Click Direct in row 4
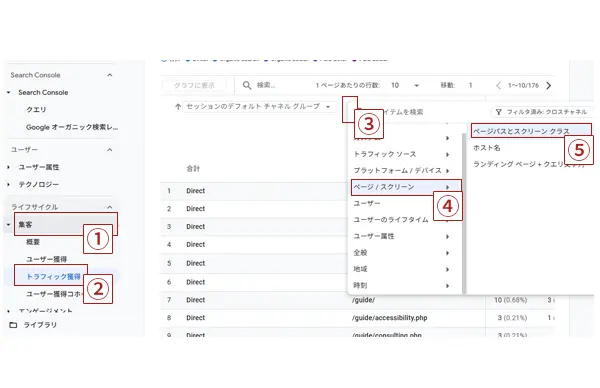The width and height of the screenshot is (600, 388). [196, 244]
